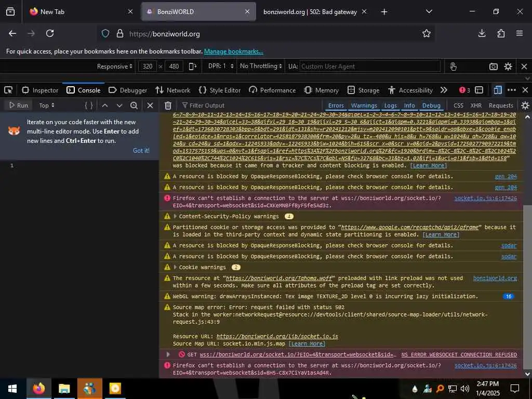Toggle the Info filter
The height and width of the screenshot is (399, 532).
click(x=409, y=105)
